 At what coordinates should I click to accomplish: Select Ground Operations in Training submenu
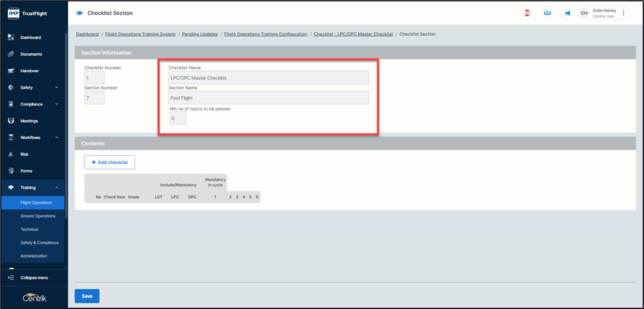37,216
